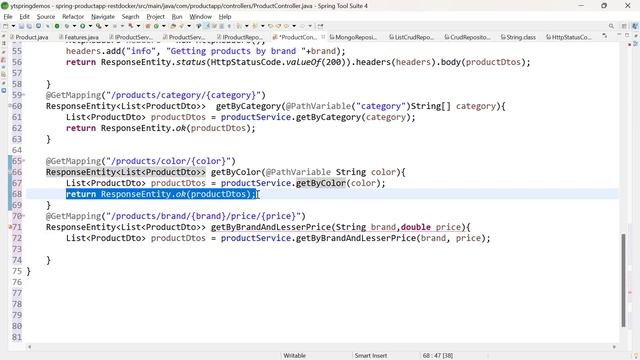Collapse the fold at line 59

pos(24,95)
